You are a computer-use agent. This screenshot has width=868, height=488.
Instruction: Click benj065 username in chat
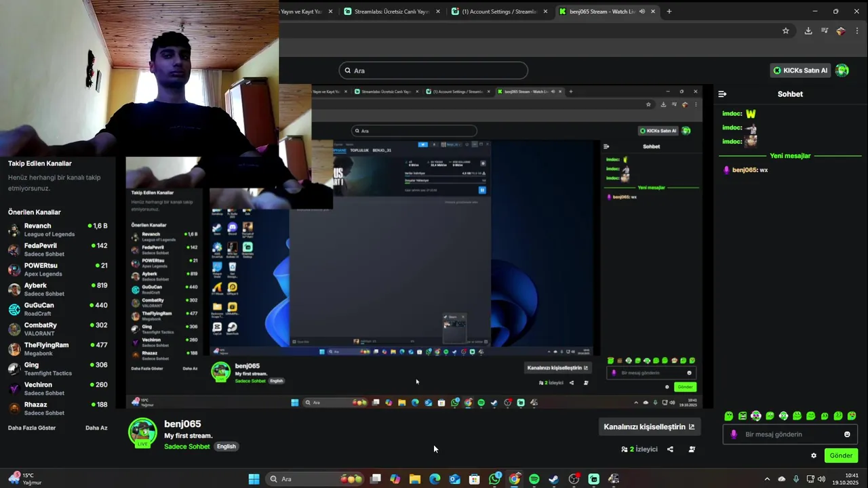point(745,170)
